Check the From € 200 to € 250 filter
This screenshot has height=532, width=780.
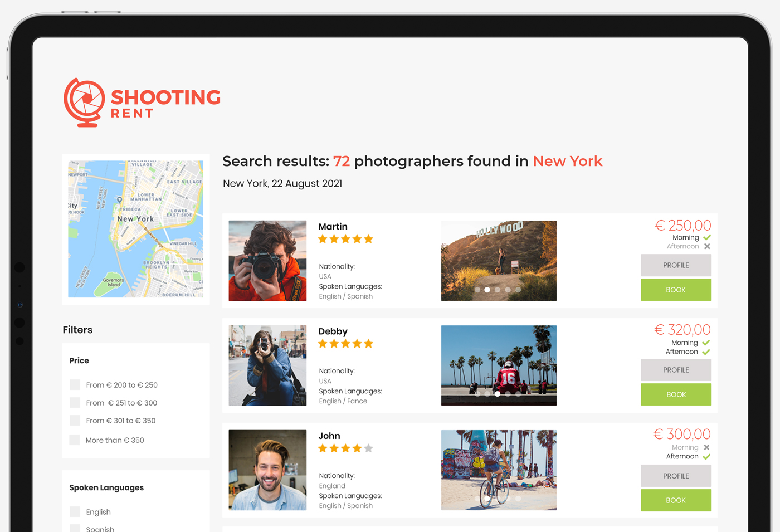[75, 385]
